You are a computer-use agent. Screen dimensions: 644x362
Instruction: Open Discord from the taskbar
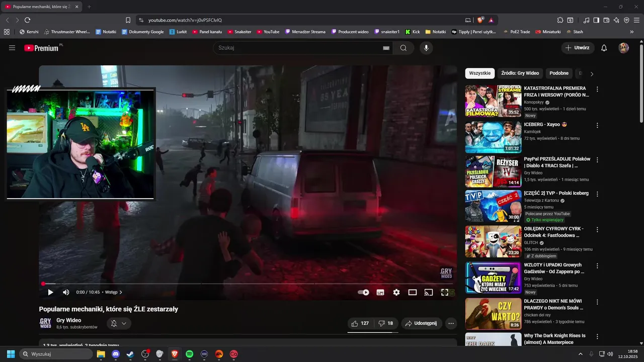[116, 354]
